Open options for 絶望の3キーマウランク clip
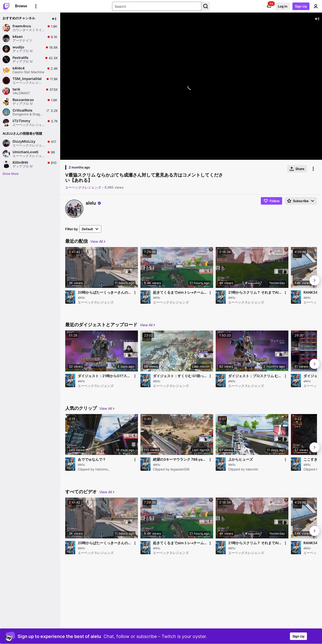The image size is (322, 644). tap(210, 460)
